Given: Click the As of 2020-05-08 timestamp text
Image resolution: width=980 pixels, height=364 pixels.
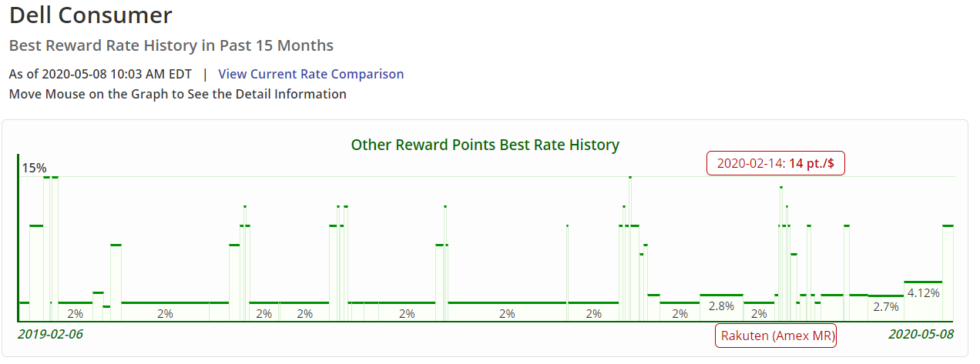Looking at the screenshot, I should point(100,74).
